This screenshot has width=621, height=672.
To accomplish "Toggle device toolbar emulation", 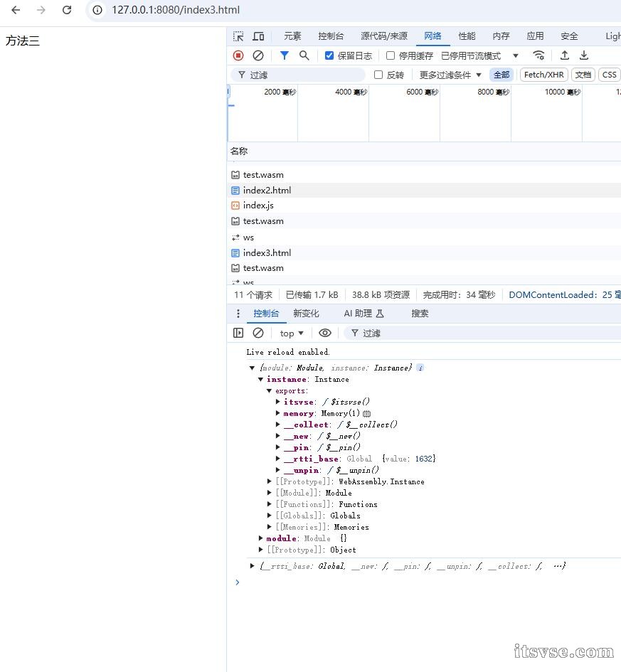I will coord(258,36).
